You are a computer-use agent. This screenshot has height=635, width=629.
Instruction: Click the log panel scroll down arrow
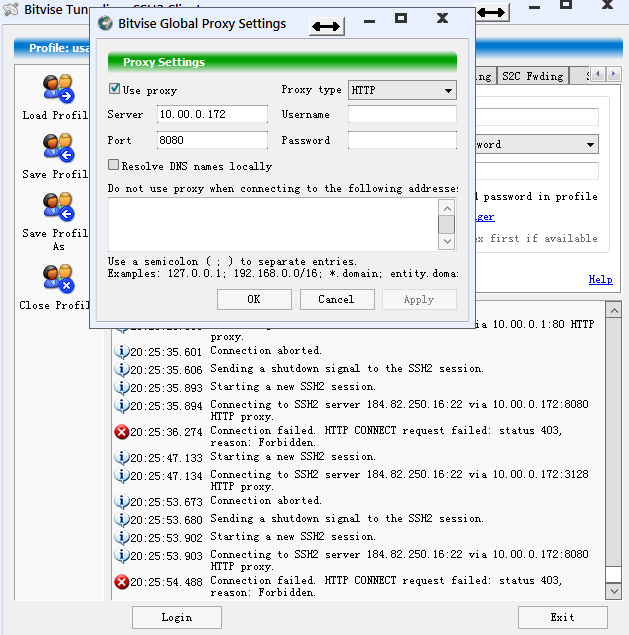point(614,591)
